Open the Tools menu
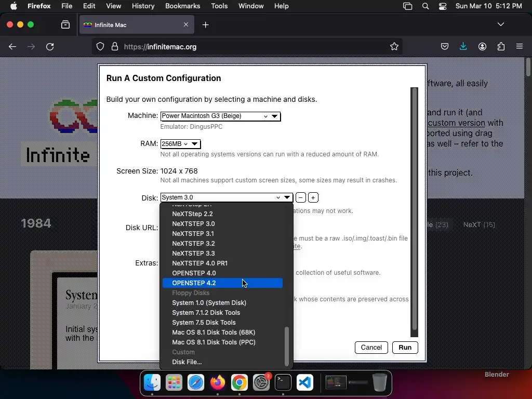Screen dimensions: 532x399 tap(219, 6)
